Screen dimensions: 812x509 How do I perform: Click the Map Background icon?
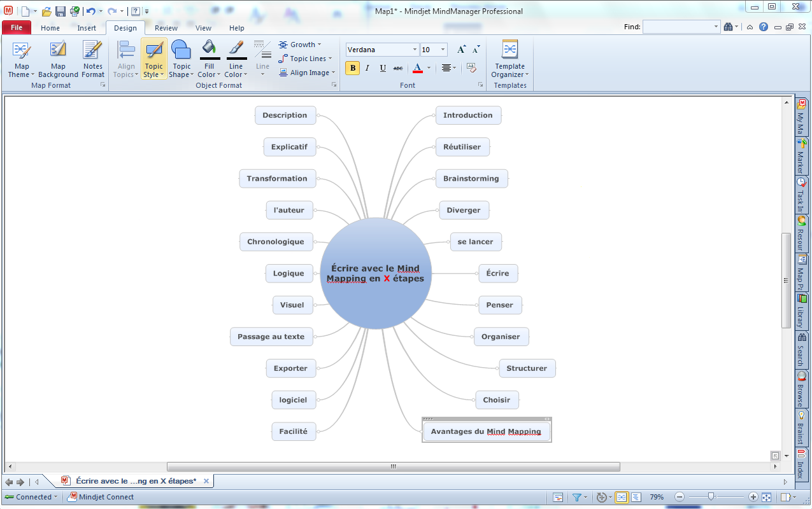pyautogui.click(x=58, y=50)
